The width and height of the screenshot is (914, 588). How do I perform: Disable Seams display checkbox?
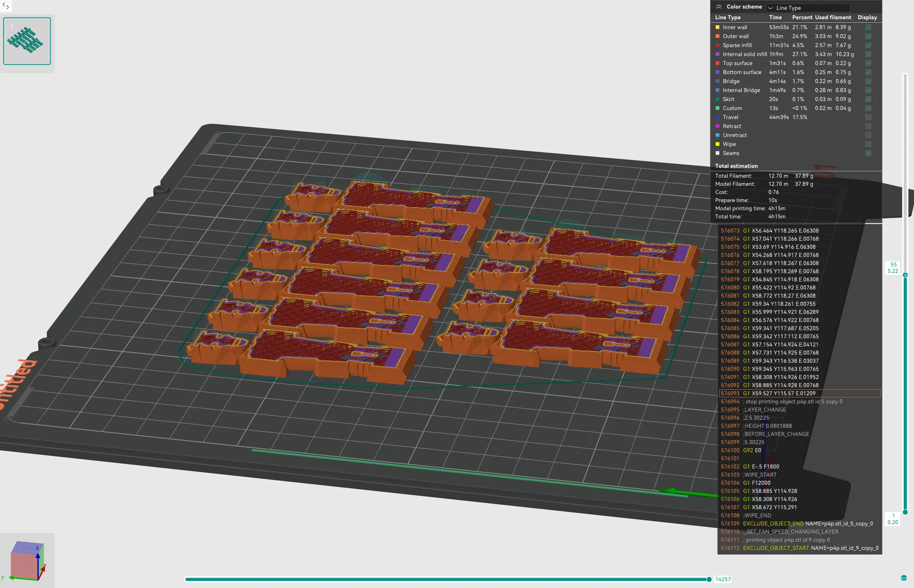click(x=868, y=153)
